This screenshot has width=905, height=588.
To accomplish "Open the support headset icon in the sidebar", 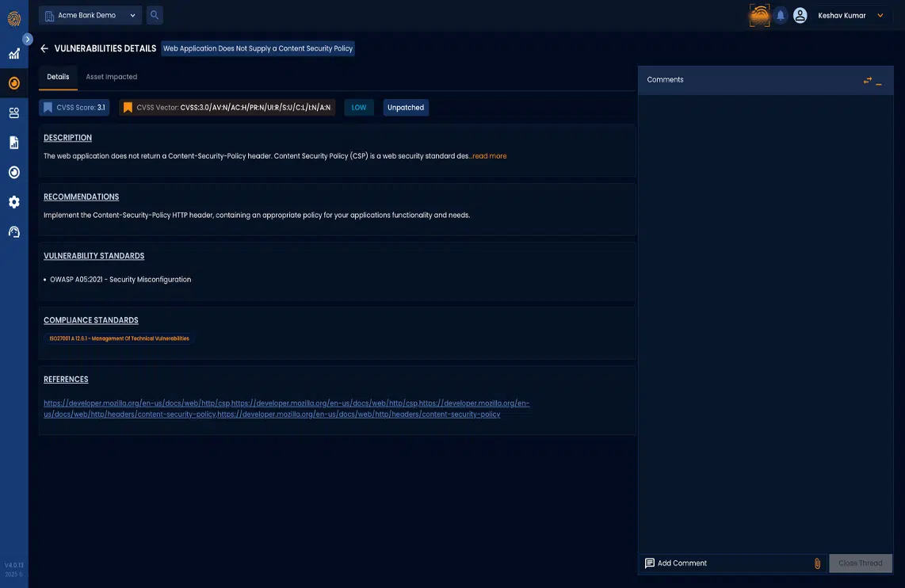I will point(13,232).
